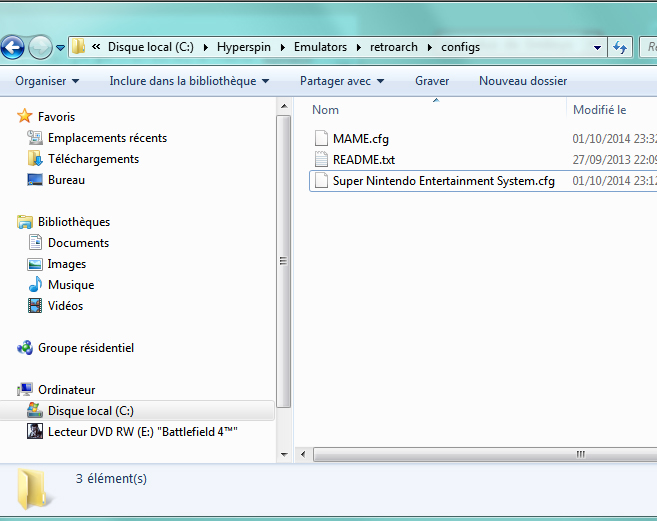Open Groupe résidentiel
The width and height of the screenshot is (657, 521).
(x=86, y=348)
